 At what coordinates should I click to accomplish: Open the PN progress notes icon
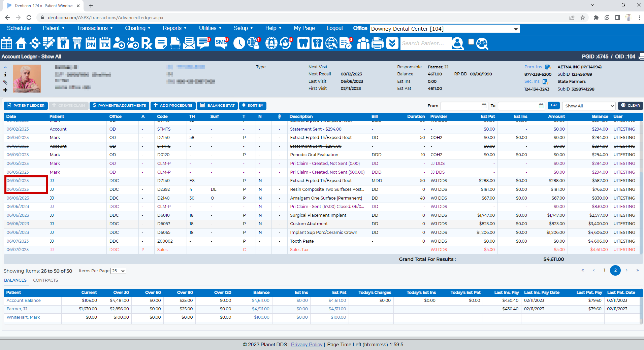(91, 43)
